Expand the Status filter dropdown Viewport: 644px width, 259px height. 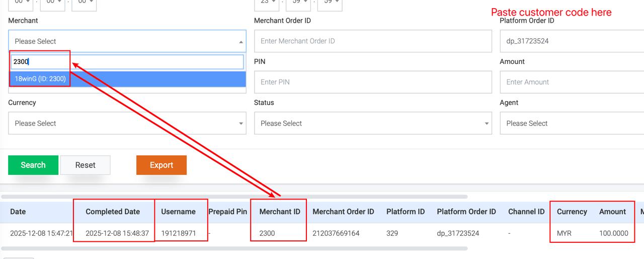[372, 123]
